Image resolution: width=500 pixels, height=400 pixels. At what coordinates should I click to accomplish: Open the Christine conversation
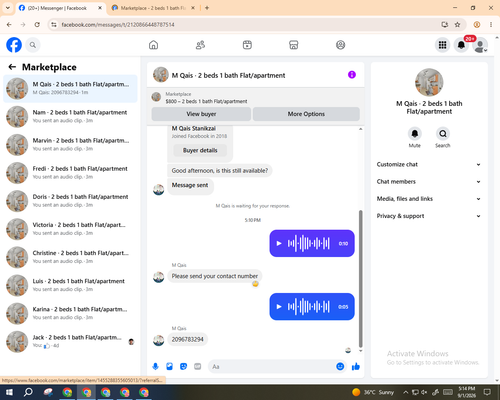click(70, 257)
